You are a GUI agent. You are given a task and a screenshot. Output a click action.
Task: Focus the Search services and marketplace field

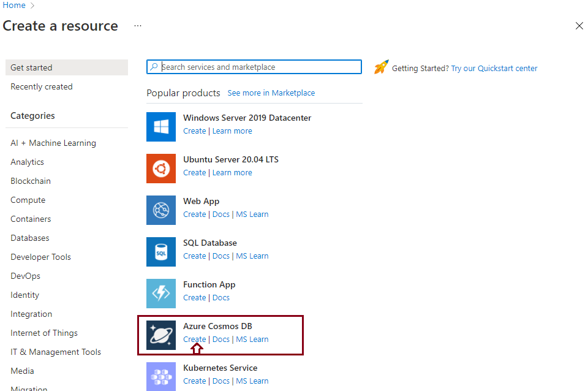tap(254, 67)
